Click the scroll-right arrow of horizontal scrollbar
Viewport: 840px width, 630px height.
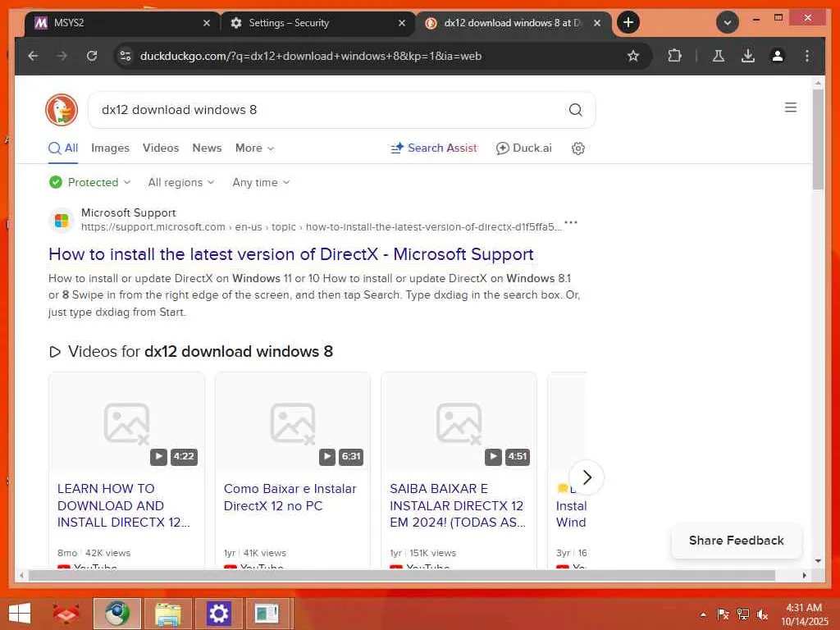pos(804,575)
